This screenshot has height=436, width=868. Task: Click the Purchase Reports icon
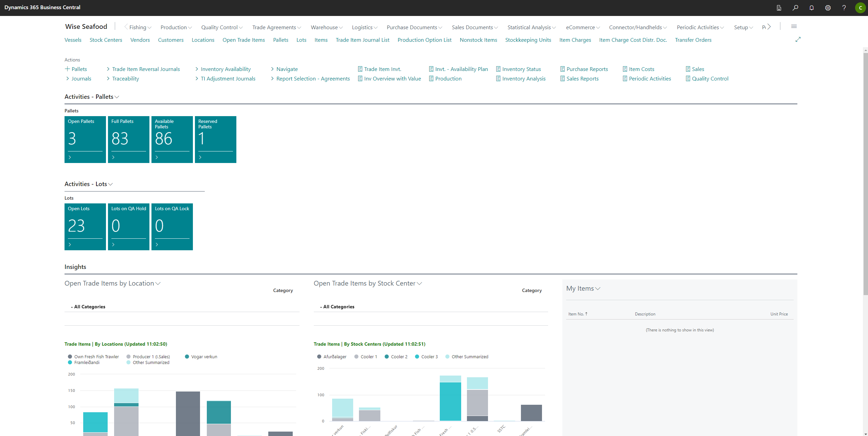click(x=562, y=69)
